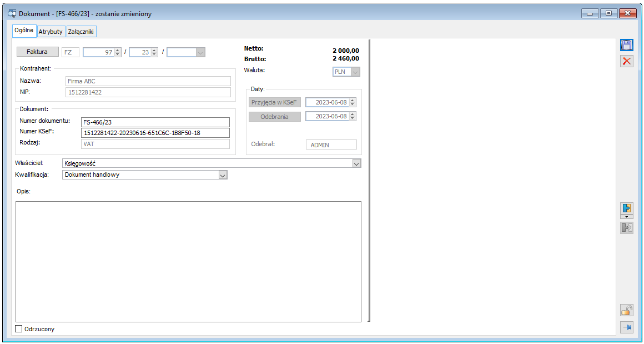Click inside the Opis text area

pyautogui.click(x=188, y=261)
